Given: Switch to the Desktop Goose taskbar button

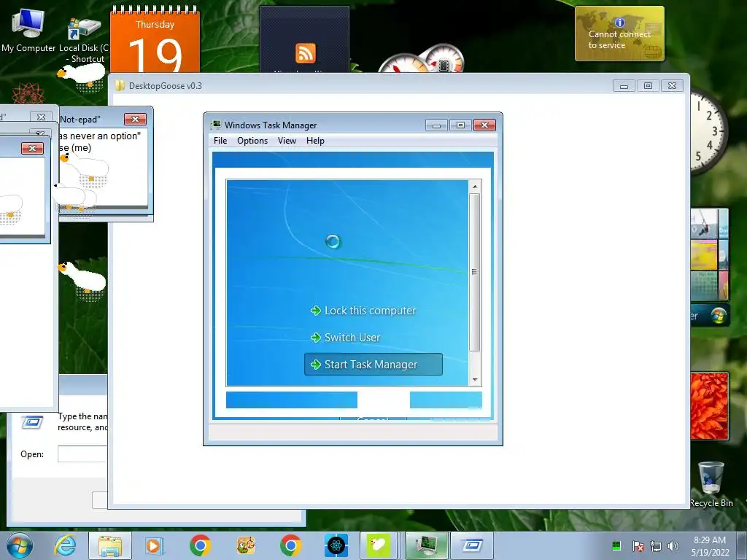Looking at the screenshot, I should [x=379, y=545].
